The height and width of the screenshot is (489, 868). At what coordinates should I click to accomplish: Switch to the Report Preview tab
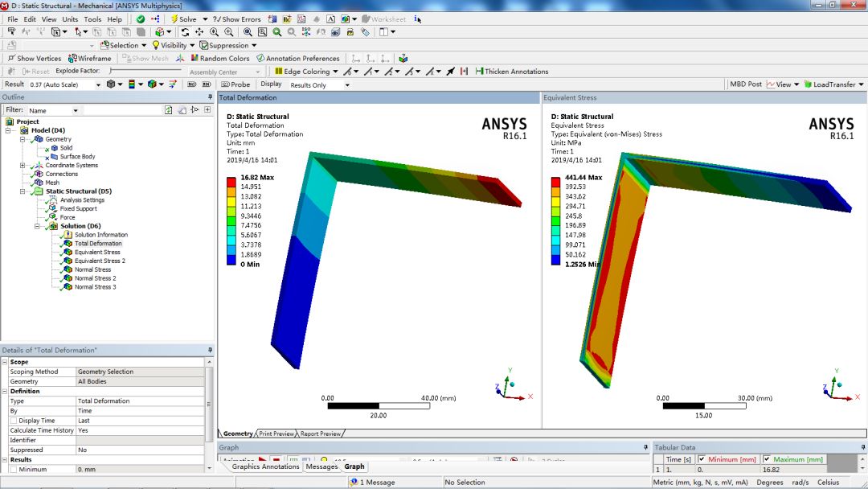(321, 434)
